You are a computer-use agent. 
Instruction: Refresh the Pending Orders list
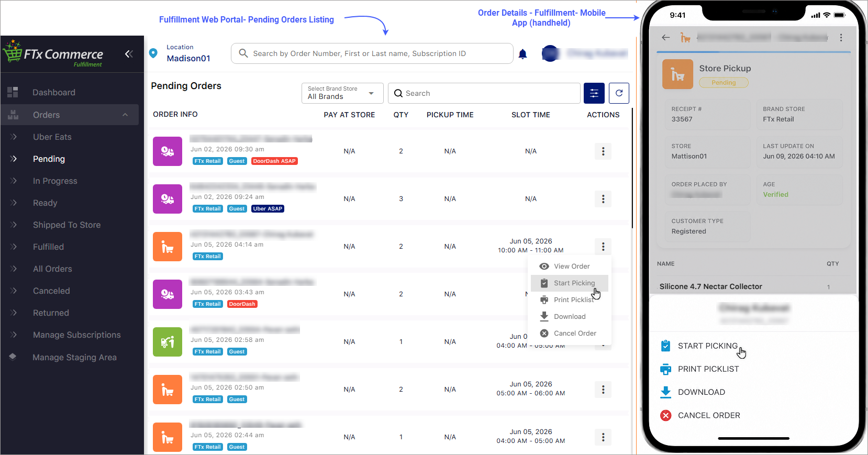click(619, 93)
